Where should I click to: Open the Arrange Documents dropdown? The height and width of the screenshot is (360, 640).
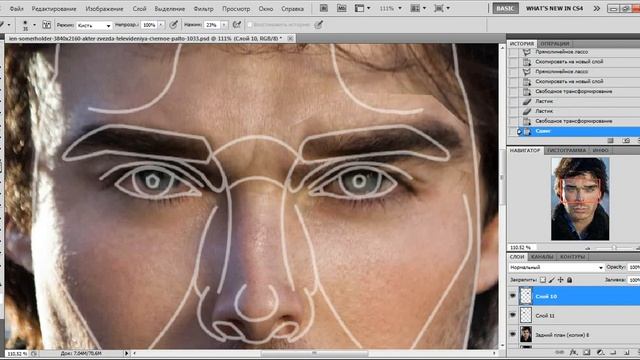(x=418, y=8)
